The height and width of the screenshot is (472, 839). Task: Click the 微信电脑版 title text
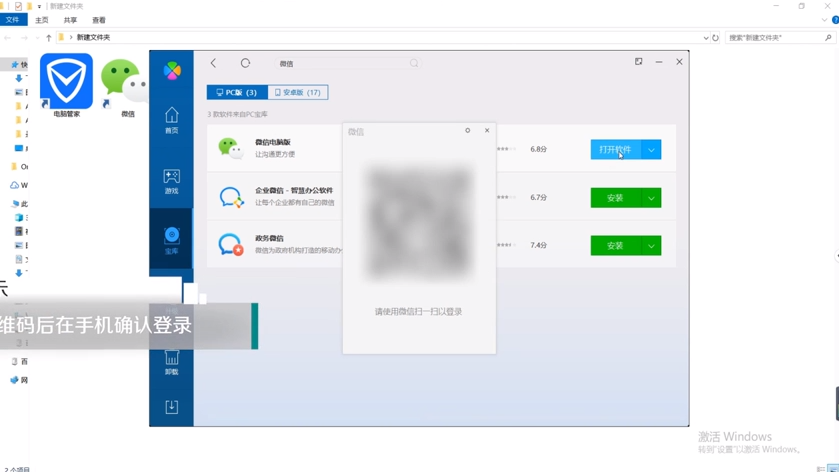coord(272,142)
